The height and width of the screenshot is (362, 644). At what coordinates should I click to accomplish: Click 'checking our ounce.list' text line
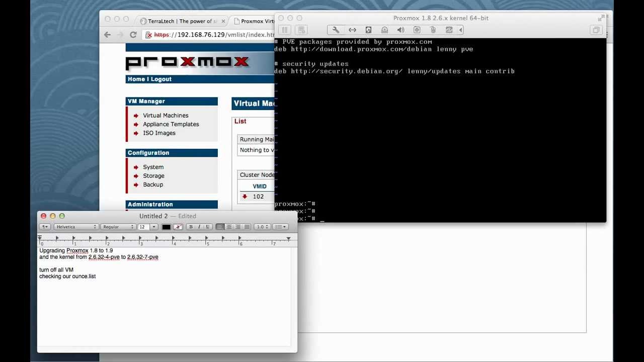(67, 277)
